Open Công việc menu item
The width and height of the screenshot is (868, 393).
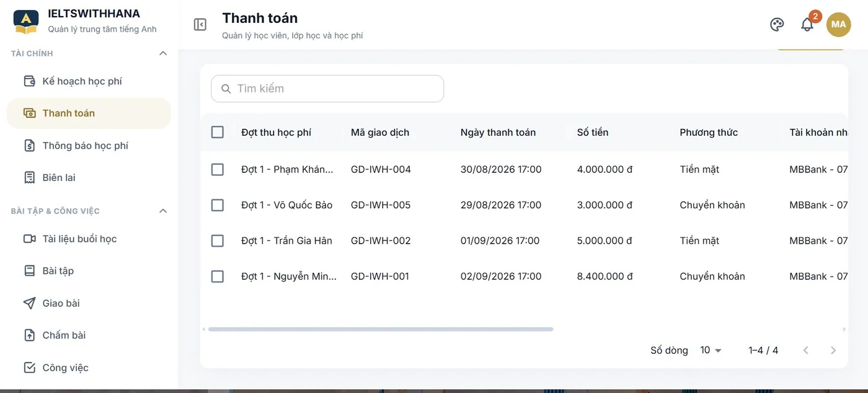[x=89, y=368]
